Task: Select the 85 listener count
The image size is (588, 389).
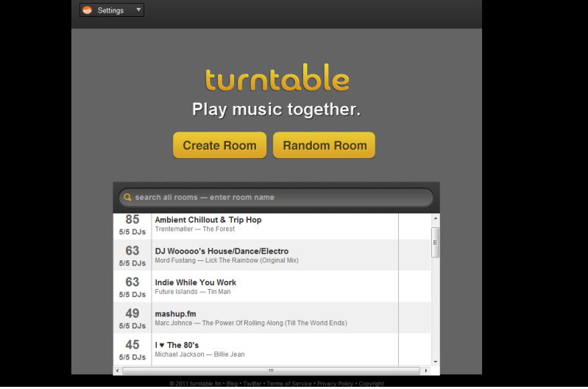Action: coord(132,219)
